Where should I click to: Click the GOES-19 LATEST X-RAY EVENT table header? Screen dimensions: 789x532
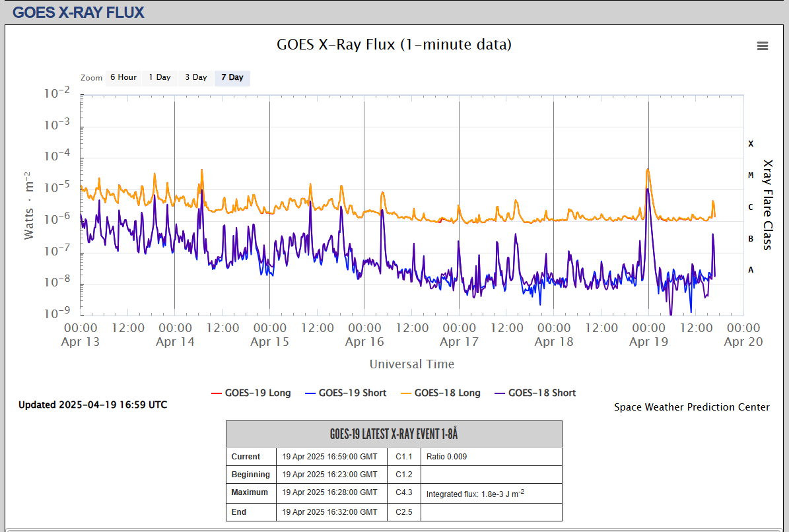coord(394,434)
